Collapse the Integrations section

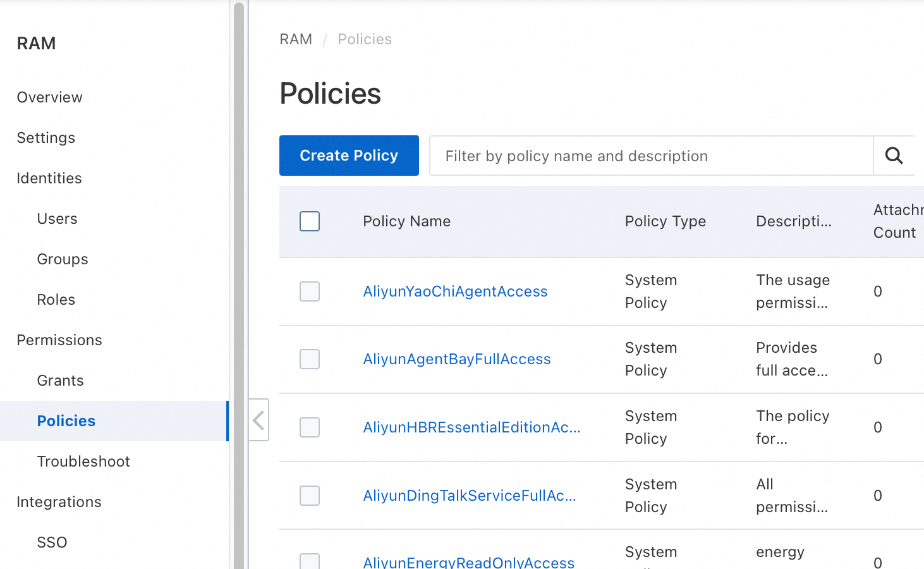pos(59,502)
